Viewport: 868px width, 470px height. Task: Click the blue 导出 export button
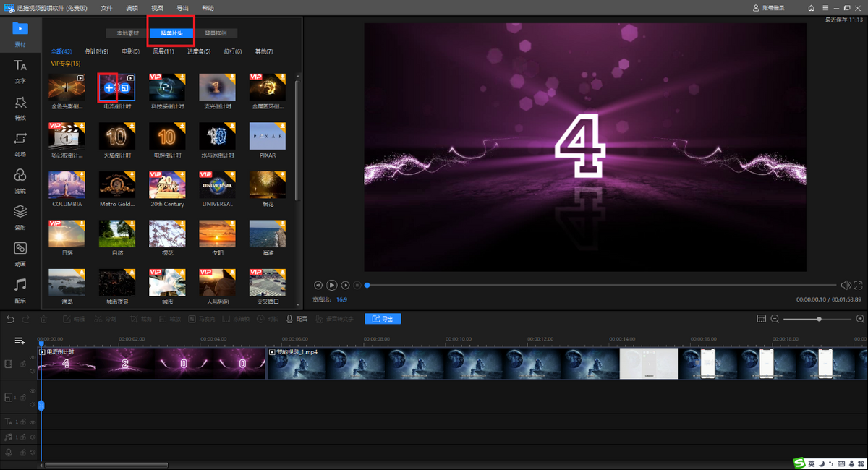pyautogui.click(x=383, y=319)
